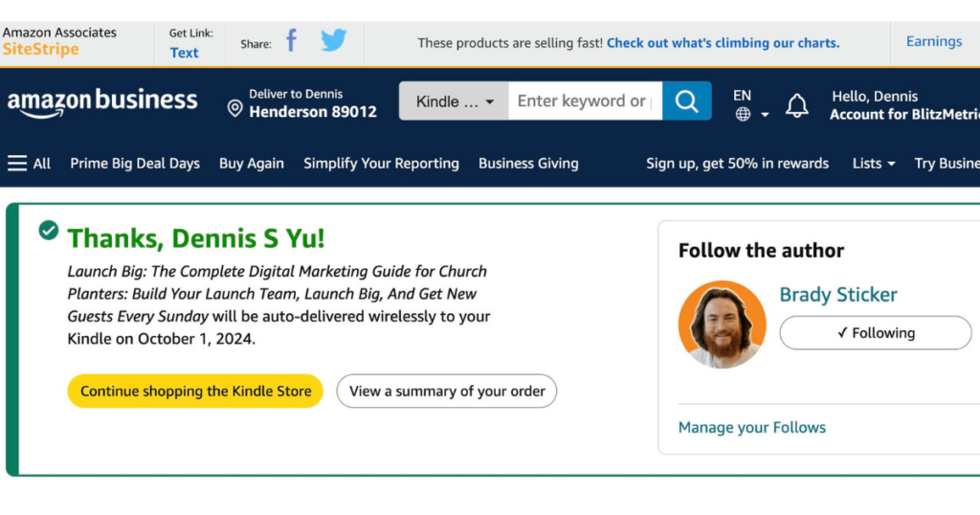Screen dimensions: 980x515
Task: Click Continue shopping the Kindle Store
Action: tap(195, 392)
